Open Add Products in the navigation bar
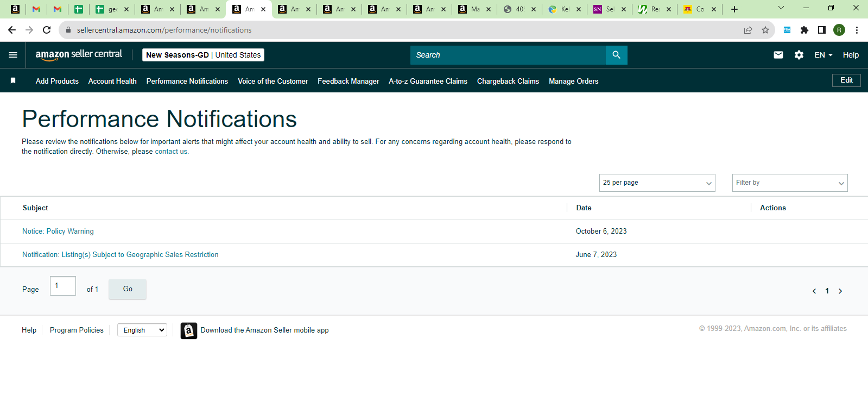Image resolution: width=868 pixels, height=413 pixels. coord(57,81)
